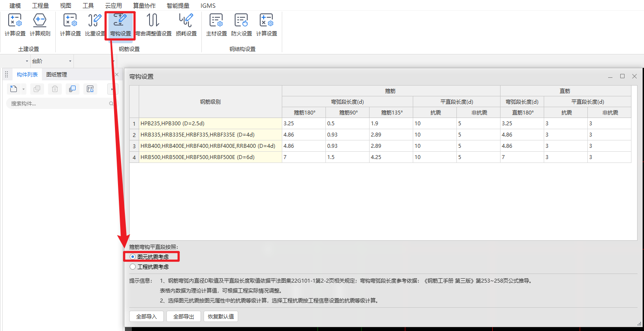
Task: Select row 2 HRB335 rebar grade cell
Action: (x=210, y=135)
